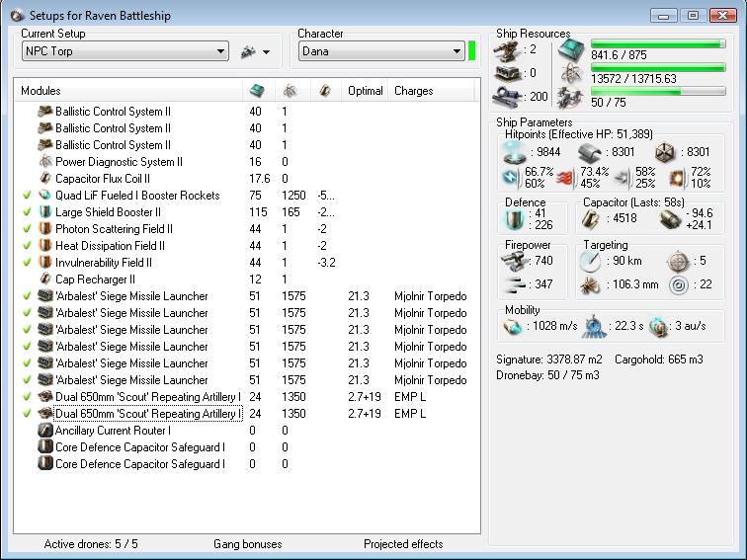Viewport: 747px width, 560px height.
Task: Deactivate the Invulnerability Field II checkmark
Action: (x=28, y=263)
